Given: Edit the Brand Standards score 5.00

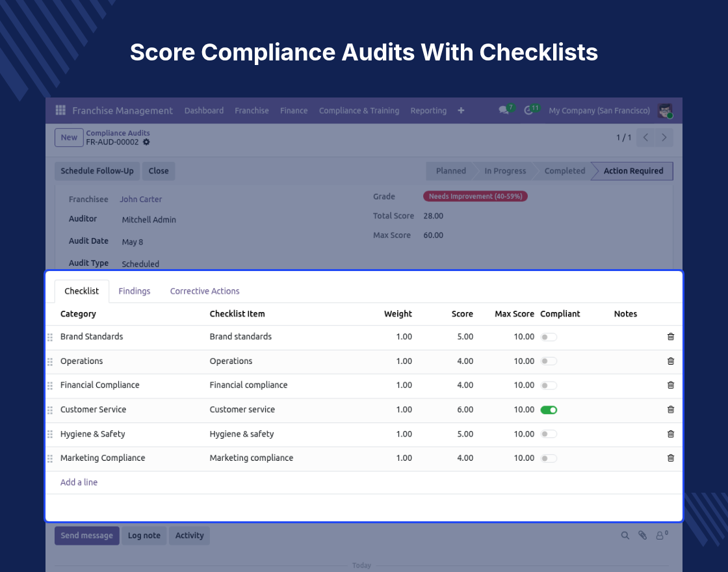Looking at the screenshot, I should pos(465,337).
